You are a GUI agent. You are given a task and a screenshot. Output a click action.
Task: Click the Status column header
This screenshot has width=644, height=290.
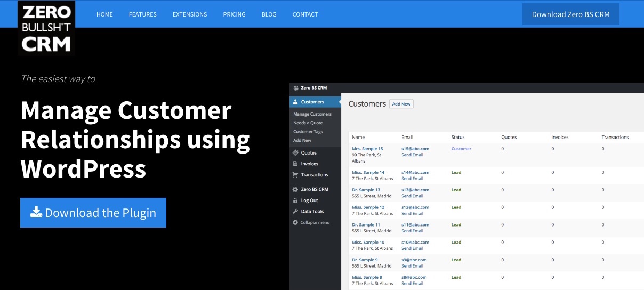[x=458, y=137]
